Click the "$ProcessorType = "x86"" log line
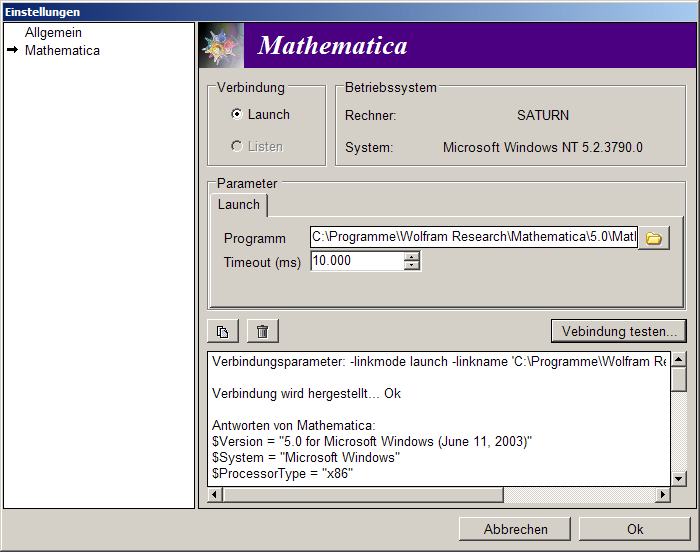 pos(283,473)
